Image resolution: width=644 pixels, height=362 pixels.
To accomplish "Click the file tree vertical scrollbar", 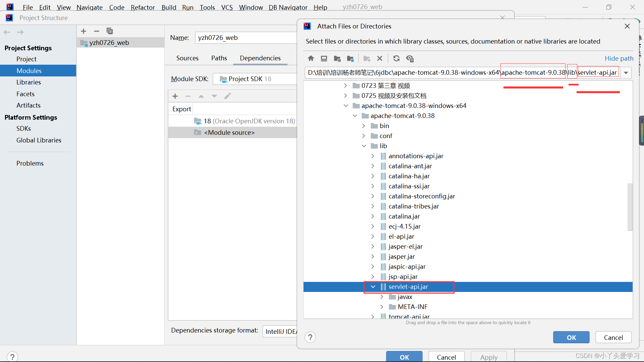I will coord(630,207).
